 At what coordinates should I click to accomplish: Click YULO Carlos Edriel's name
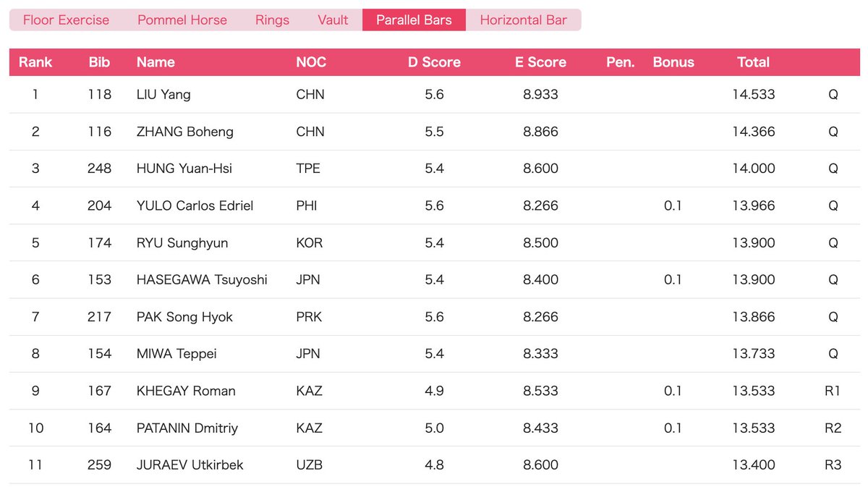coord(195,205)
